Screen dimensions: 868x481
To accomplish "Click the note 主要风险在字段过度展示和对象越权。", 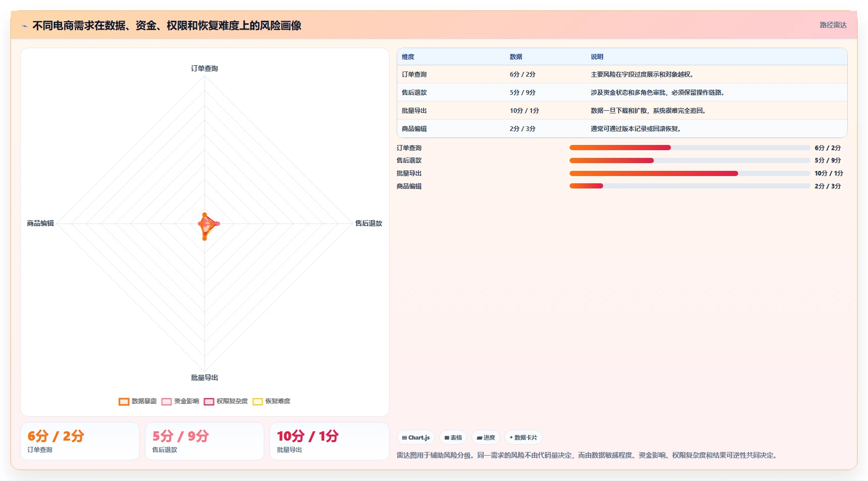I will click(x=642, y=75).
